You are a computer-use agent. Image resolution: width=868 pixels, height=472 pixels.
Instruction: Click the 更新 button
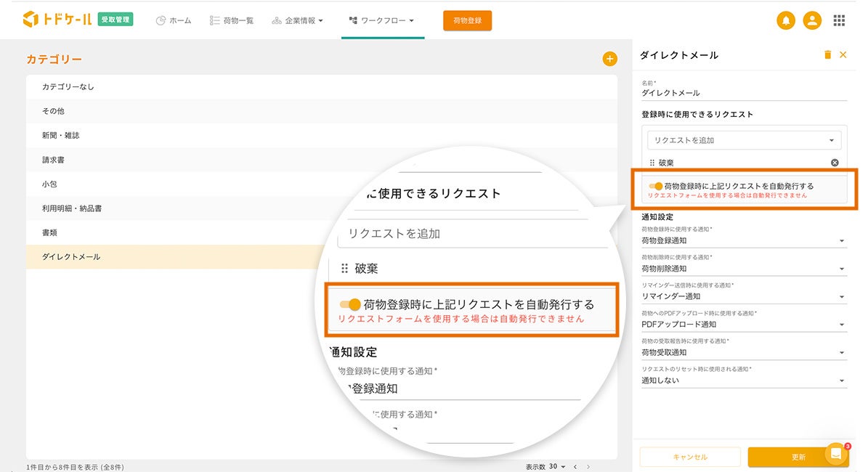[x=798, y=457]
